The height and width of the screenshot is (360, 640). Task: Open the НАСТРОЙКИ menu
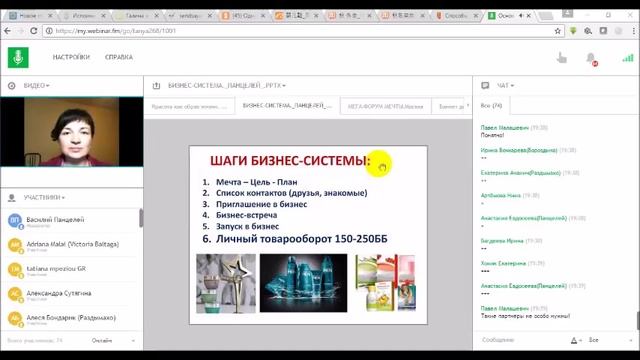71,57
